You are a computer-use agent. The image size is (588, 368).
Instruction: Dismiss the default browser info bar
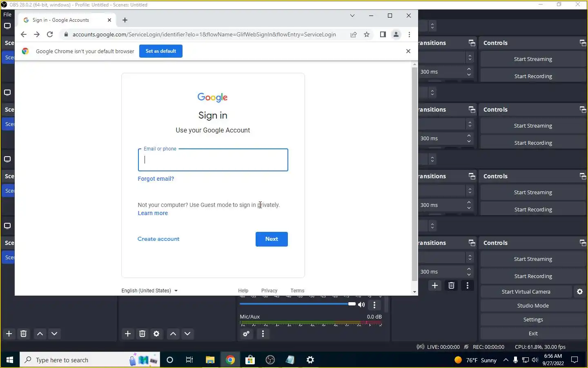coord(408,51)
